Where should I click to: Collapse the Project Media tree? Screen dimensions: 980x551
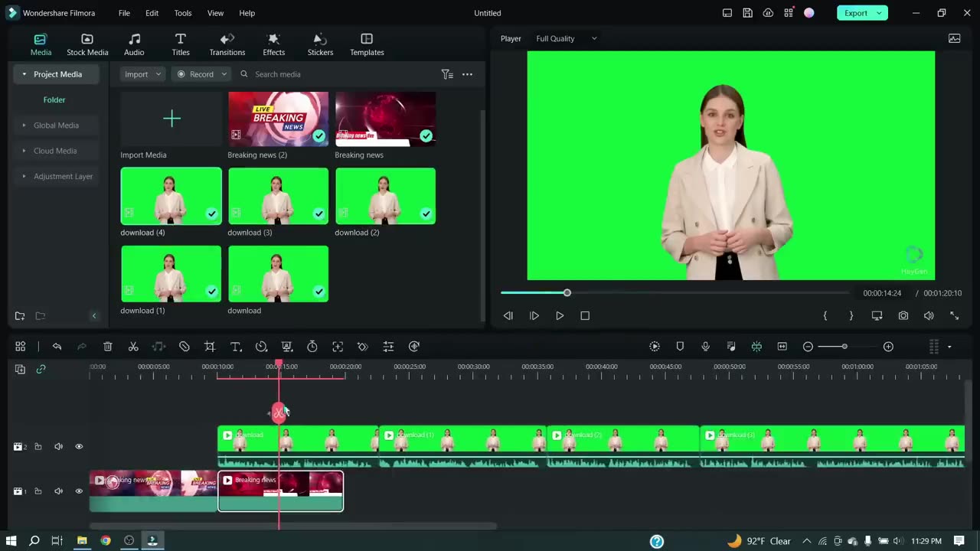point(24,74)
